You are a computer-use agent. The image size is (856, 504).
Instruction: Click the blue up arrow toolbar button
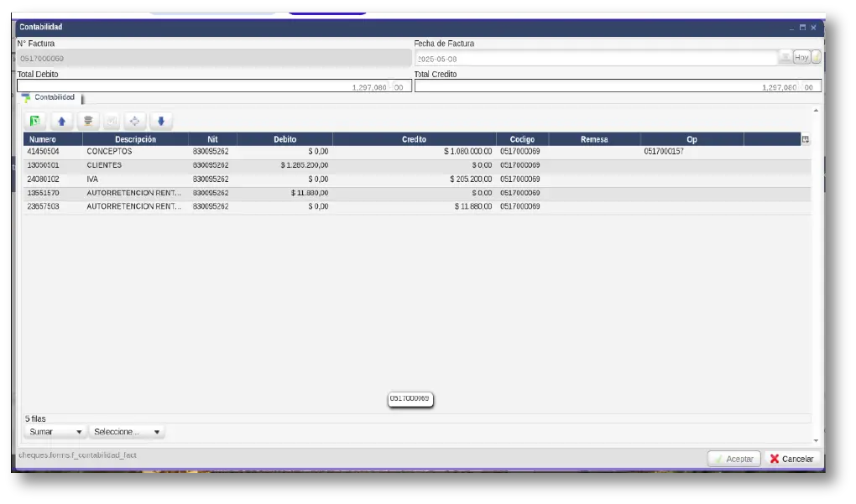(x=62, y=121)
